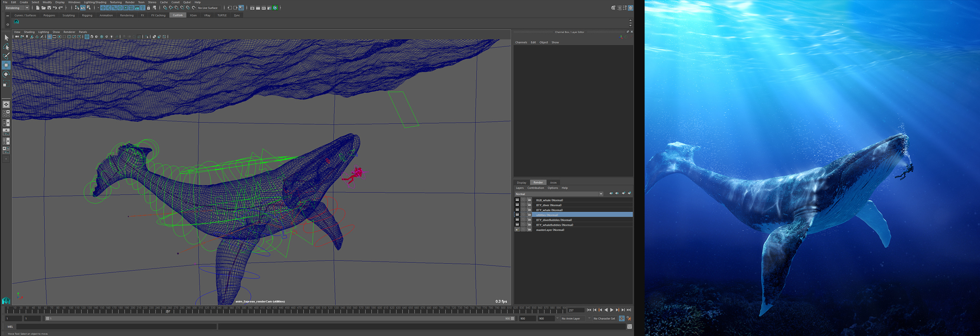Screen dimensions: 980x336
Task: Expand the Normal blend mode dropdown
Action: click(601, 194)
